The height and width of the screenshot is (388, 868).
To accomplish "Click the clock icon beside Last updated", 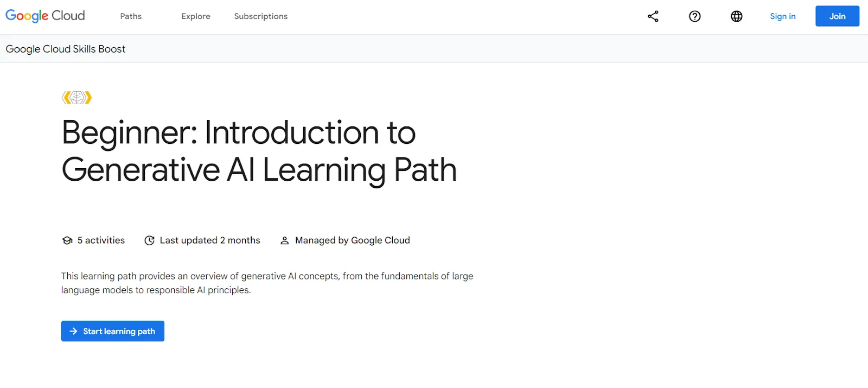I will [149, 240].
